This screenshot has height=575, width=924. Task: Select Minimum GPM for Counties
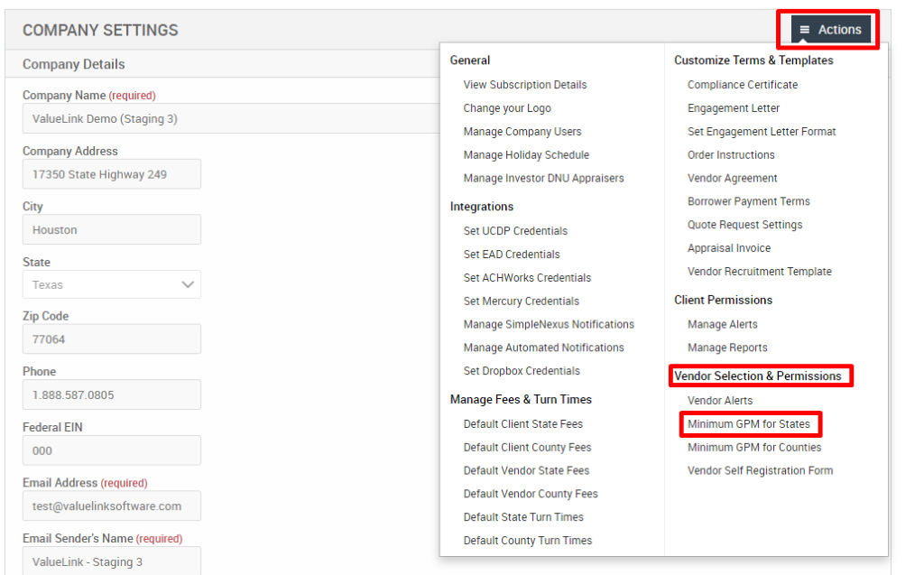pos(754,448)
